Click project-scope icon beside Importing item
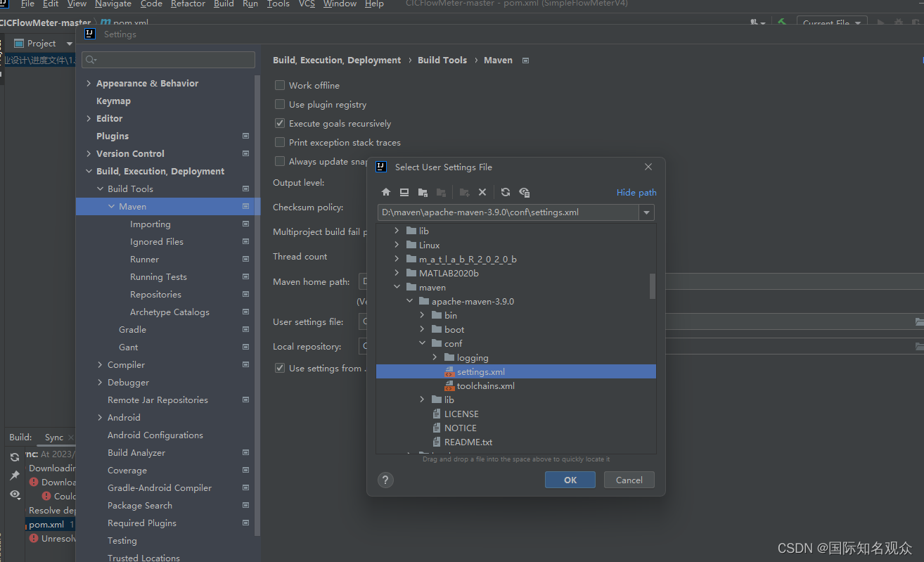Screen dimensions: 924x562 (x=245, y=224)
